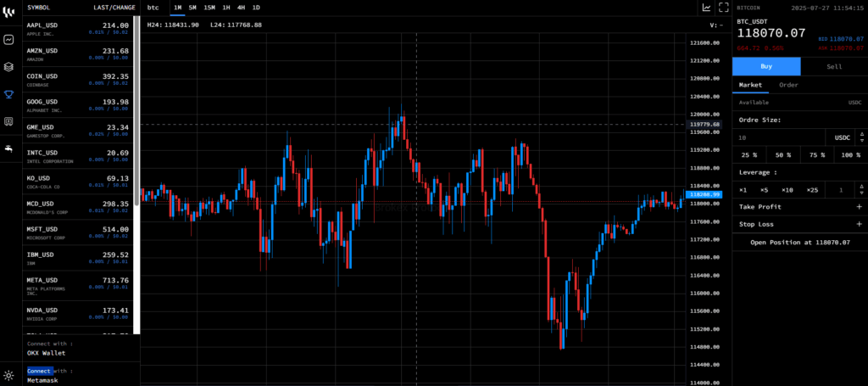
Task: Click the SYMBOL column header
Action: coord(38,8)
